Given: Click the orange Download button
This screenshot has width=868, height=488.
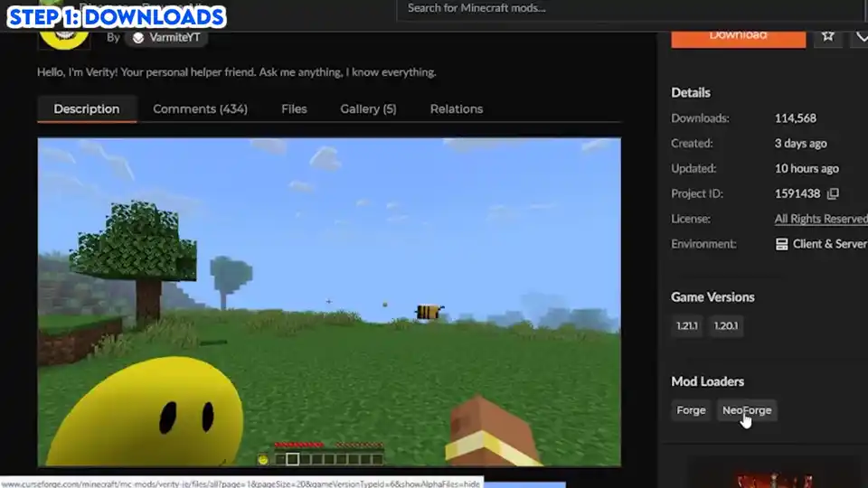Looking at the screenshot, I should click(738, 38).
